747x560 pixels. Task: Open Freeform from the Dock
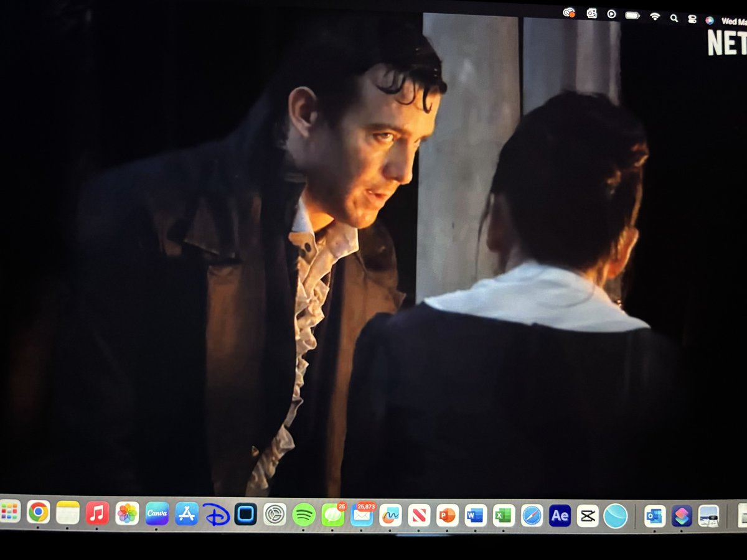coord(390,515)
